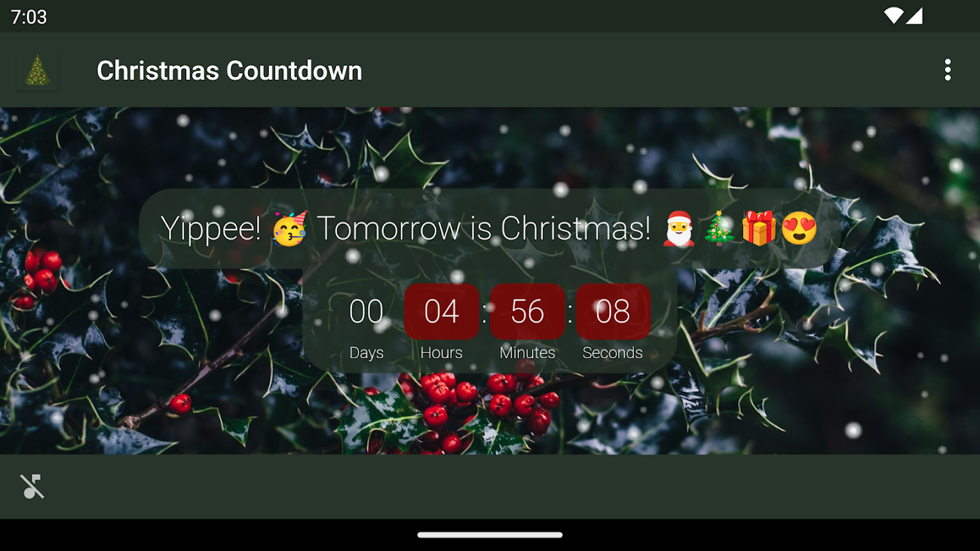980x551 pixels.
Task: Toggle the muted music note icon
Action: [x=32, y=486]
